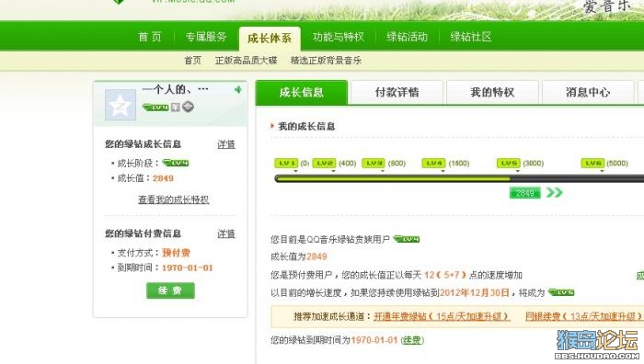Click the LV4 level marker on progress bar
This screenshot has width=644, height=364.
pyautogui.click(x=433, y=164)
